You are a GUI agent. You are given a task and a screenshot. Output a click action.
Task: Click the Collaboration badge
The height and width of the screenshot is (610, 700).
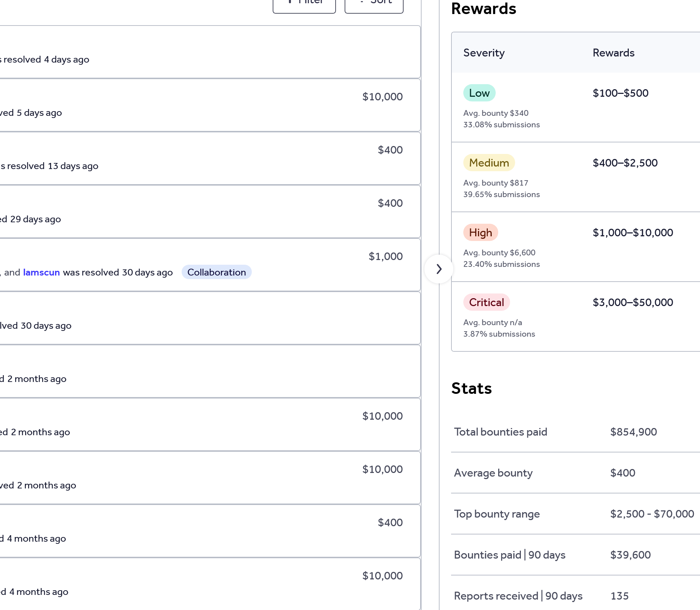pyautogui.click(x=217, y=272)
